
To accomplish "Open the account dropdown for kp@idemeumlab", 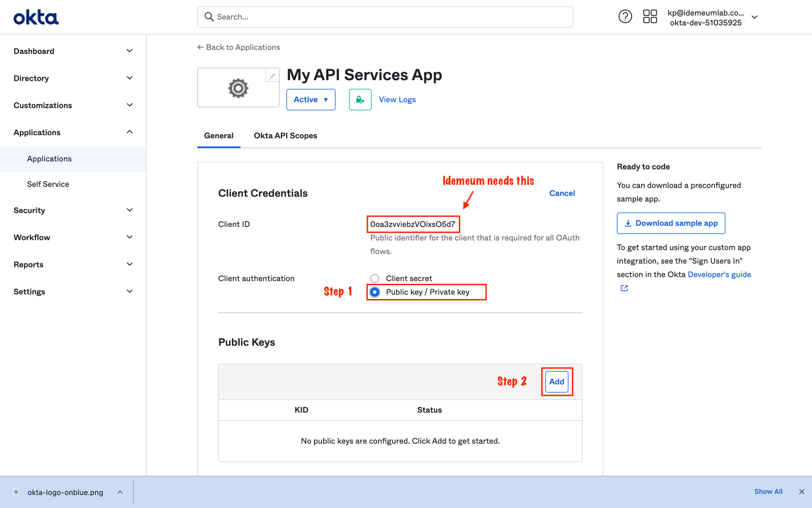I will [x=754, y=17].
